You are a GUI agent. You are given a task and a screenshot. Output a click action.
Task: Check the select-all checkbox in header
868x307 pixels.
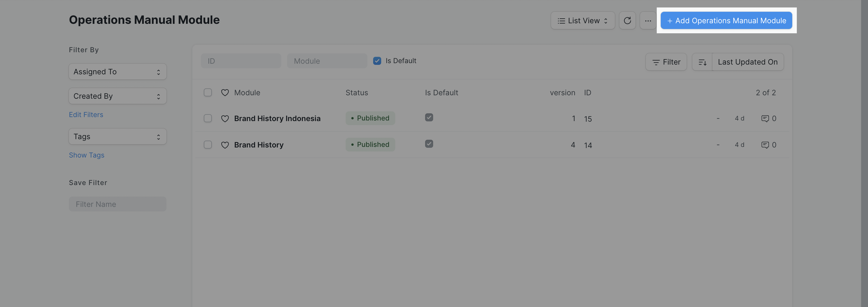click(208, 92)
